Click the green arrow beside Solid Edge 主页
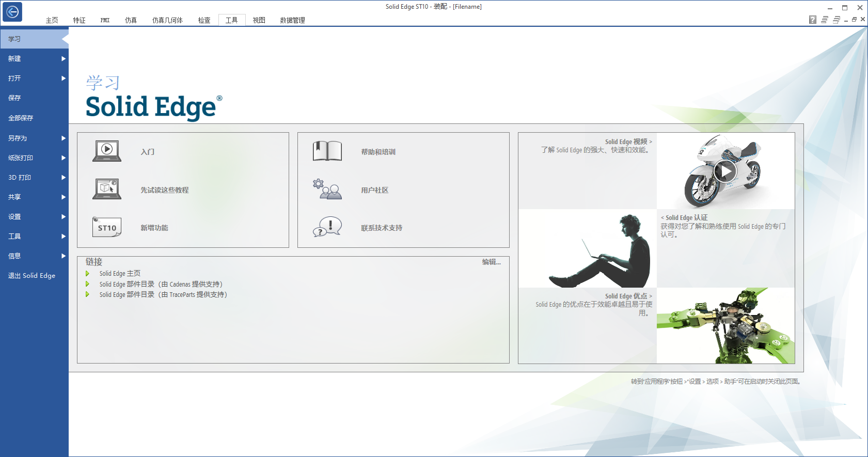Image resolution: width=868 pixels, height=457 pixels. (87, 274)
